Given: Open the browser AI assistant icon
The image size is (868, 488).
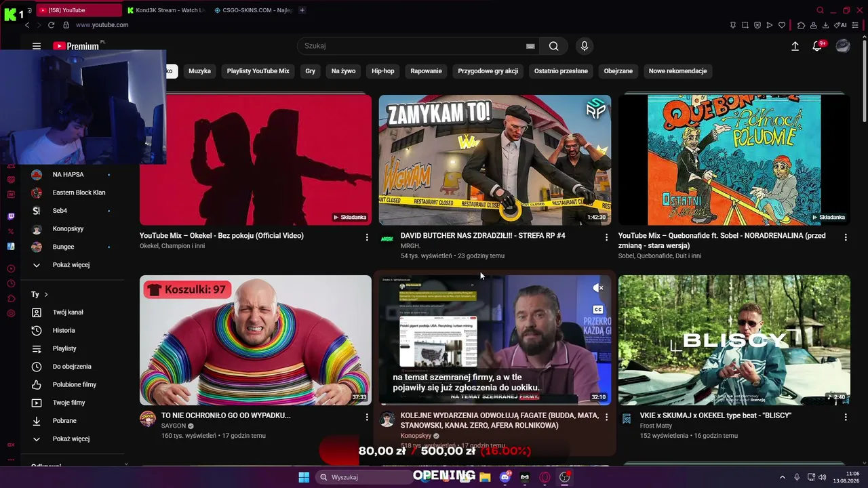Looking at the screenshot, I should click(841, 25).
